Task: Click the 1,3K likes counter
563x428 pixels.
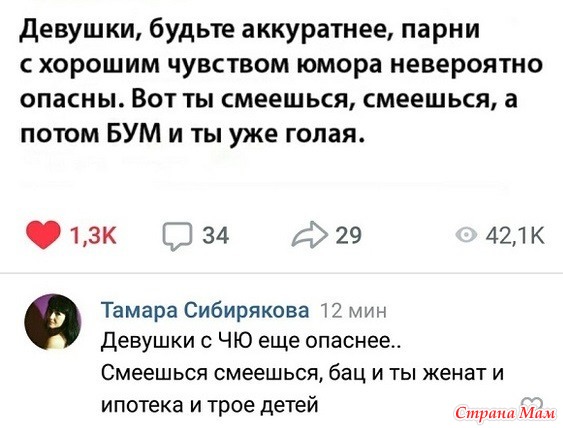Action: point(93,236)
